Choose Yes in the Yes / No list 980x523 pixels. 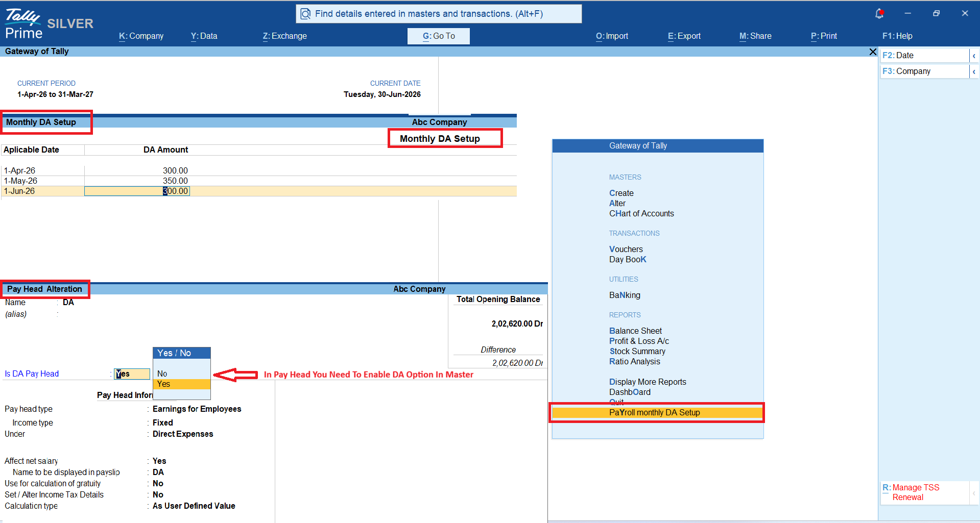(x=182, y=384)
